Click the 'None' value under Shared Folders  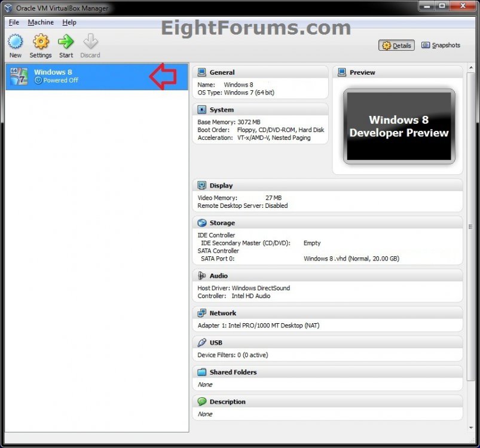[x=205, y=385]
